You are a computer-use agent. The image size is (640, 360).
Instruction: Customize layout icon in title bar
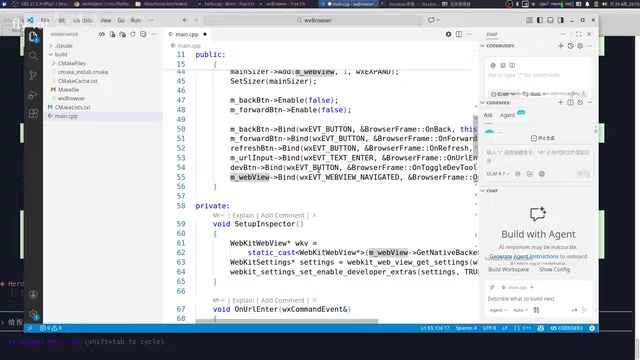529,20
